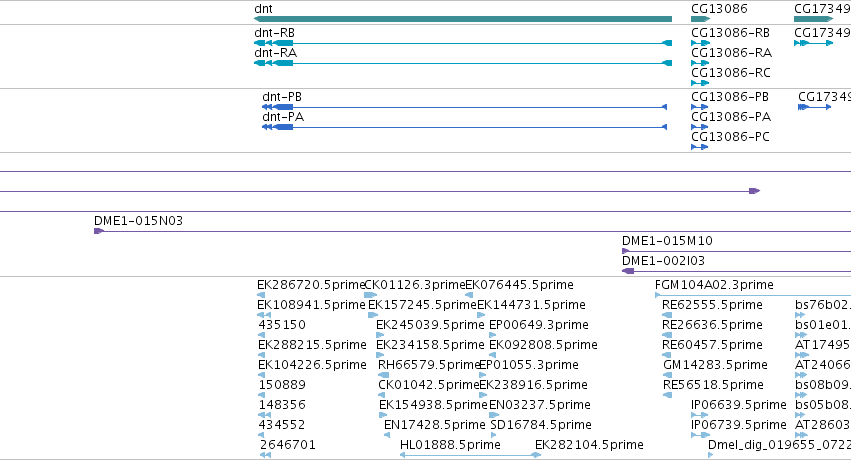Viewport: 851px width, 460px height.
Task: Select the RE62555.5prime EST label
Action: 712,305
